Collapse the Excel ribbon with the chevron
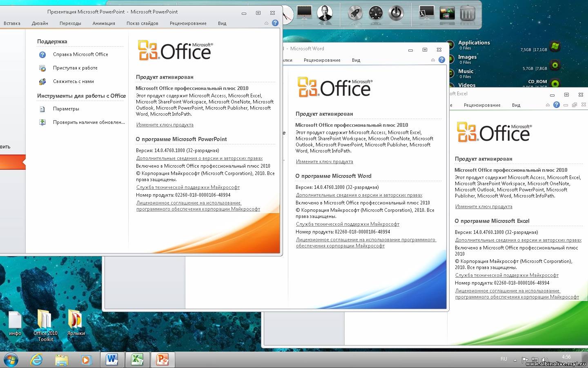Screen dimensions: 588x368 (548, 105)
